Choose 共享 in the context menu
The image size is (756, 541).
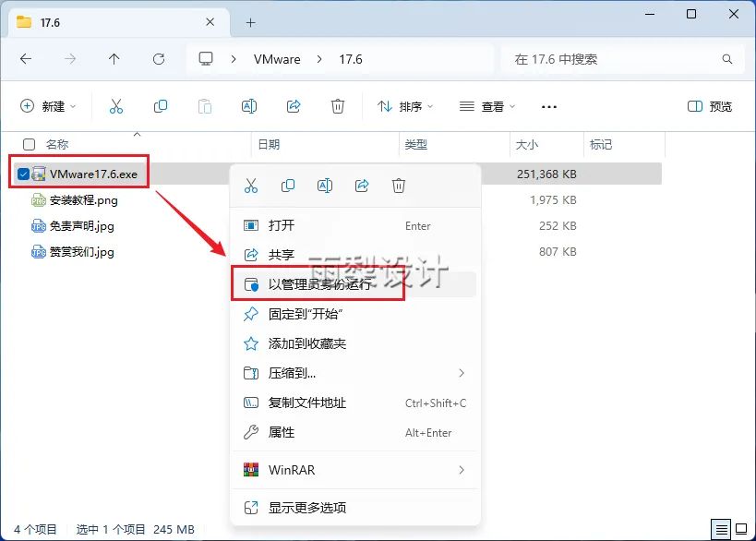pos(354,255)
